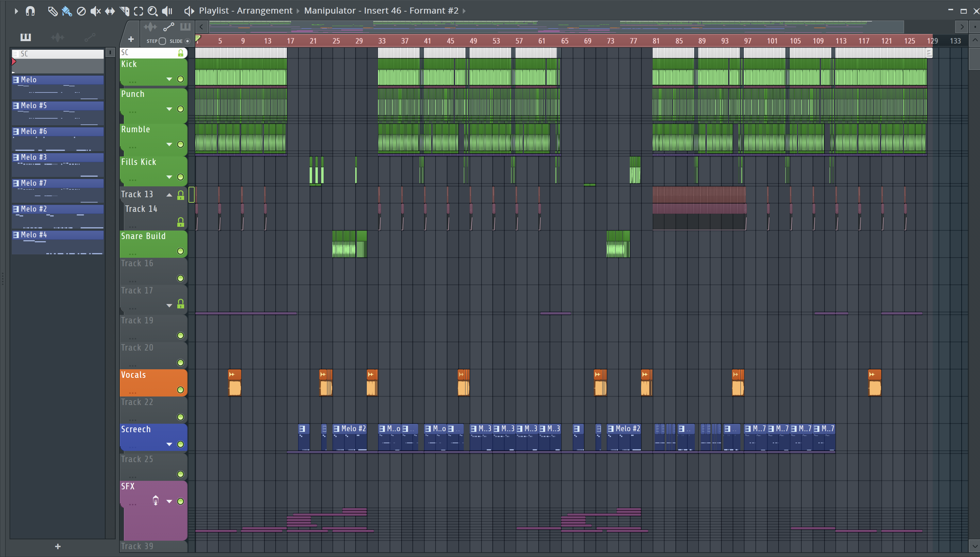
Task: Toggle the lock on Track 14
Action: click(x=180, y=222)
